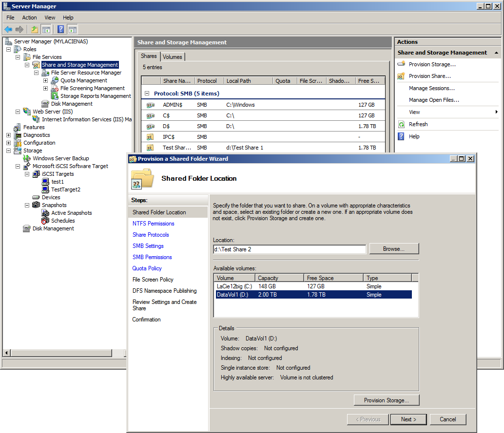This screenshot has height=433, width=504.
Task: Click the Location text field
Action: (290, 249)
